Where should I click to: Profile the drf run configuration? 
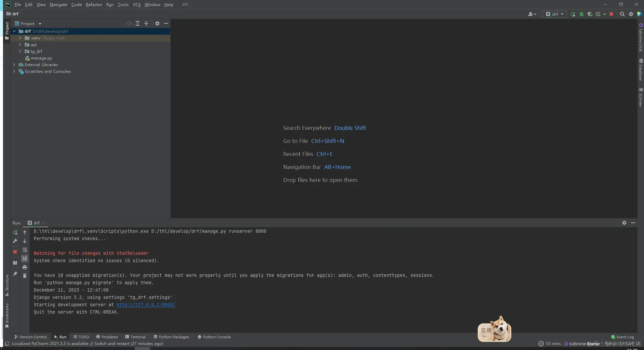click(598, 14)
